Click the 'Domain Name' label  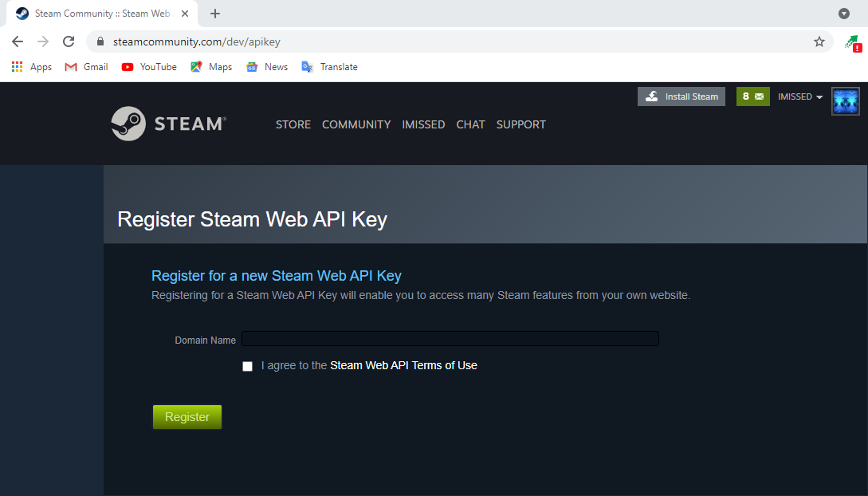(206, 340)
